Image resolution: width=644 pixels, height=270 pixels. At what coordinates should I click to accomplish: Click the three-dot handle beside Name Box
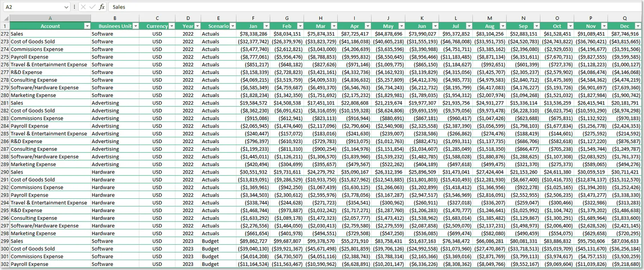pyautogui.click(x=75, y=7)
